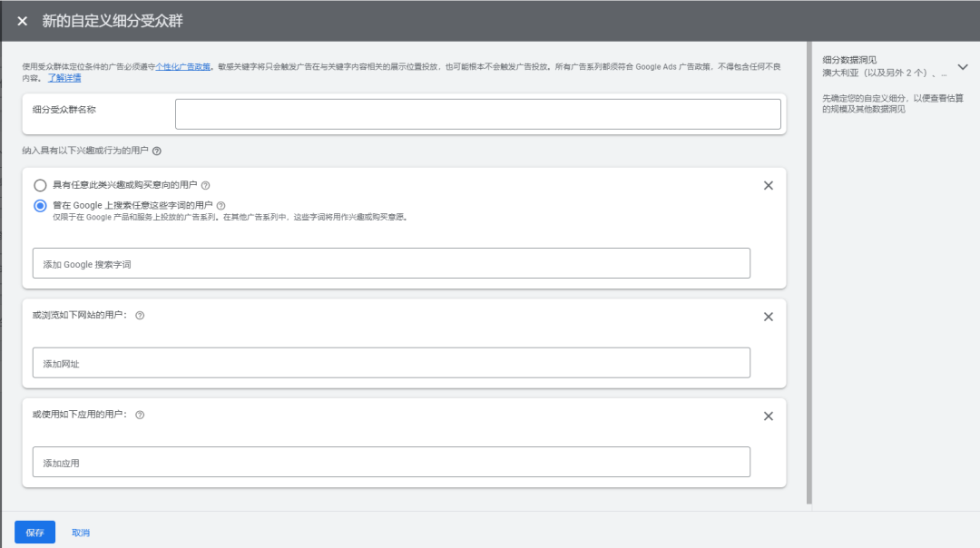Focus the 细分受众群名称 text field
This screenshot has width=980, height=548.
478,114
